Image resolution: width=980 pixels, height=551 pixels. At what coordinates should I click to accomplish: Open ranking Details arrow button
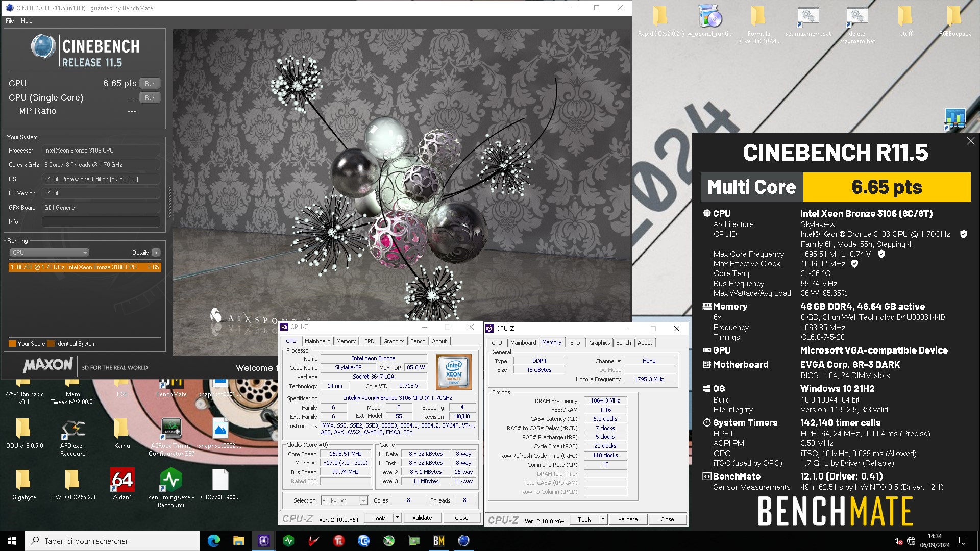[156, 253]
